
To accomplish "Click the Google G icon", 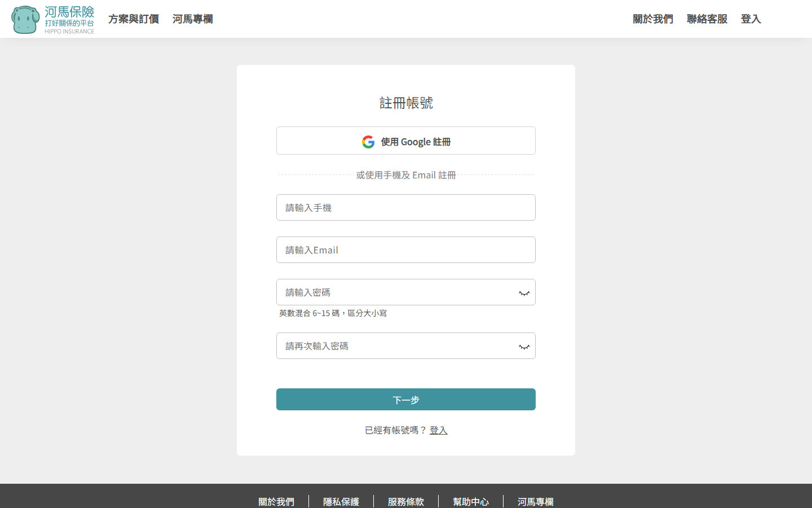I will (368, 141).
